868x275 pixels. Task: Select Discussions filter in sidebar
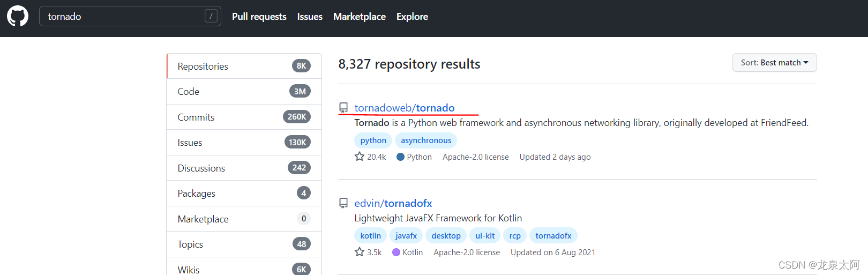244,168
